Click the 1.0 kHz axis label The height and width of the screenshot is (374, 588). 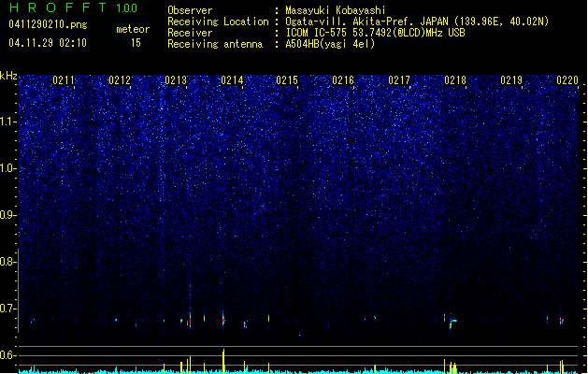pos(8,168)
